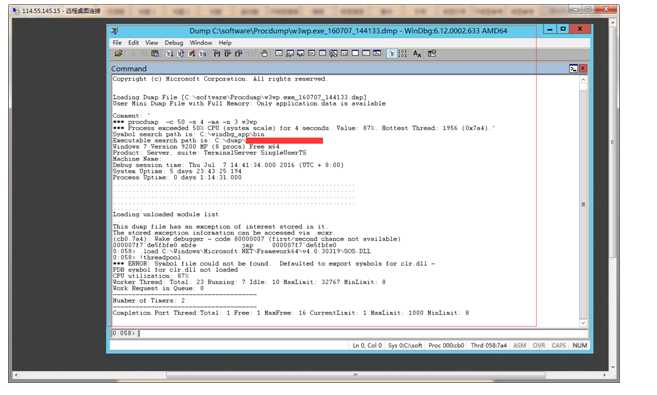The height and width of the screenshot is (395, 657).
Task: Open the Disassembly window toolbar icon
Action: 344,53
